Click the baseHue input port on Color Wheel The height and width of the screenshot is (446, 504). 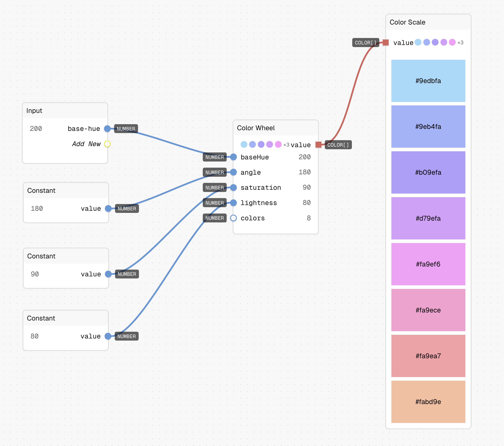pos(233,157)
